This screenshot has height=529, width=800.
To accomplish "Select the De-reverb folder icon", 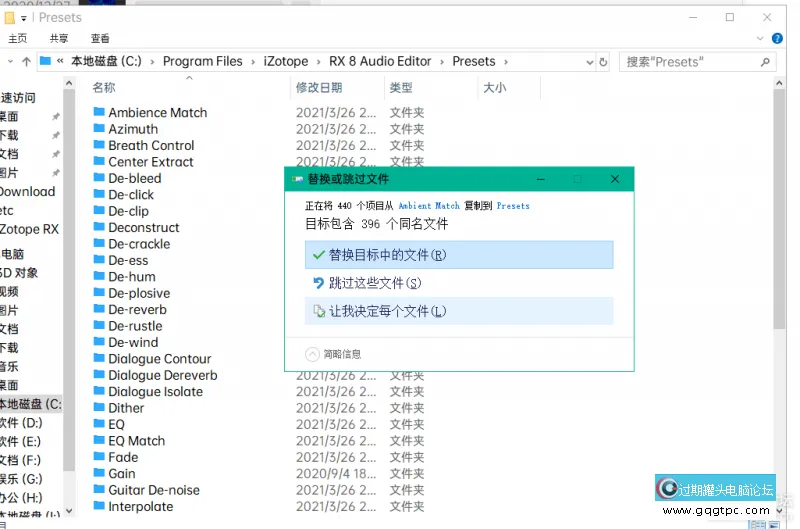I will click(x=99, y=309).
